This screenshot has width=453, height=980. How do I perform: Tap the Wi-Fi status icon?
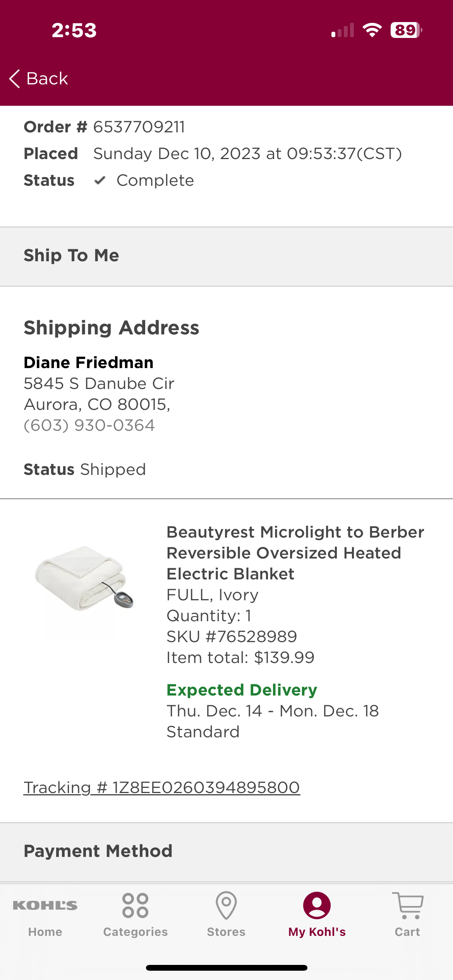[x=372, y=30]
